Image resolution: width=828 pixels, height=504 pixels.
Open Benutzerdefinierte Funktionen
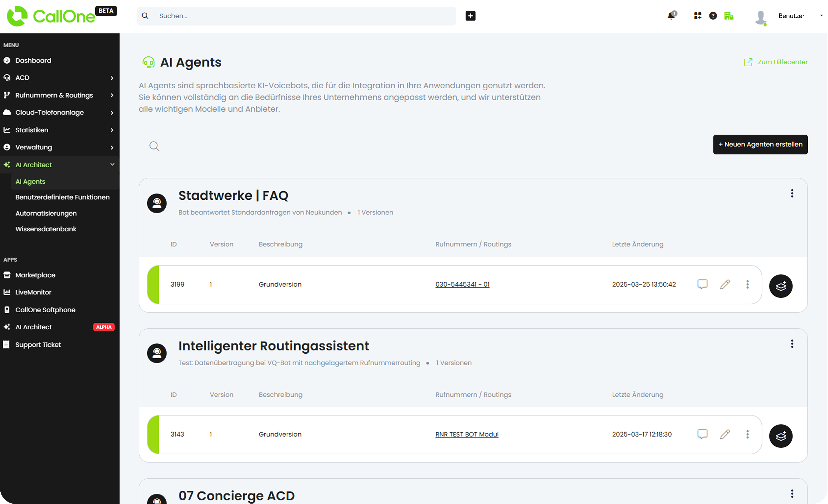tap(63, 197)
